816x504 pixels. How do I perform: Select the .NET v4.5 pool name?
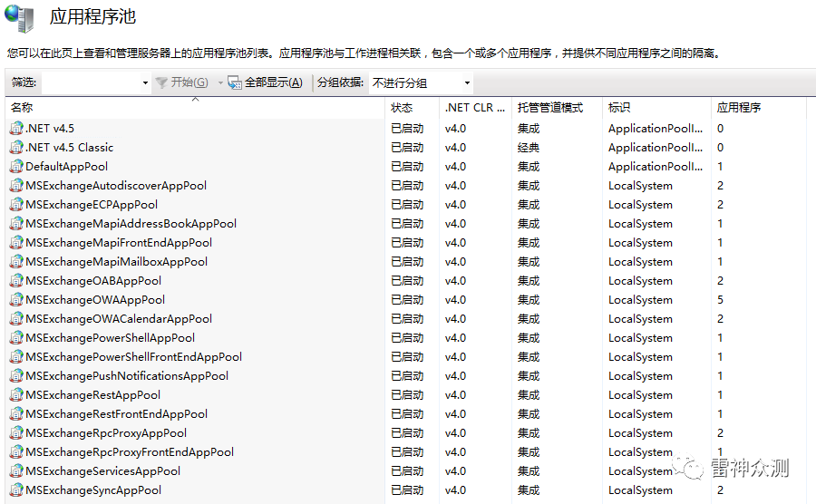[x=50, y=129]
